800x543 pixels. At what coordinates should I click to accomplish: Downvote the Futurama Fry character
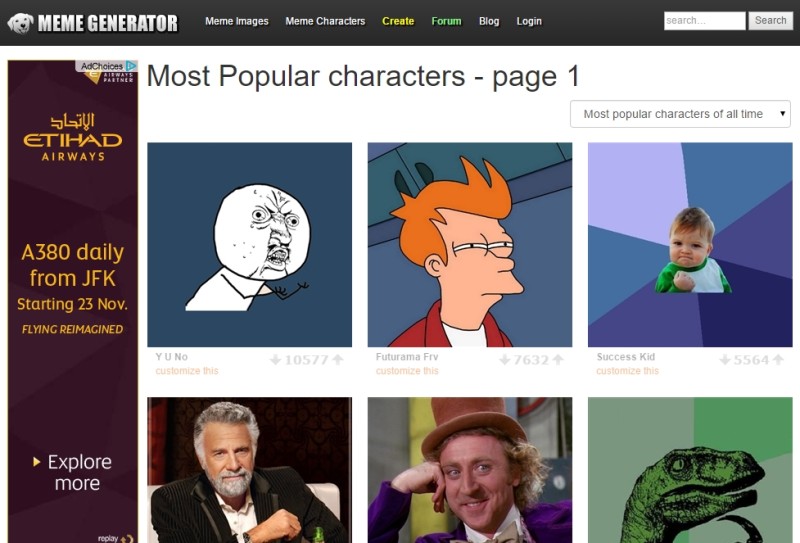click(x=504, y=360)
